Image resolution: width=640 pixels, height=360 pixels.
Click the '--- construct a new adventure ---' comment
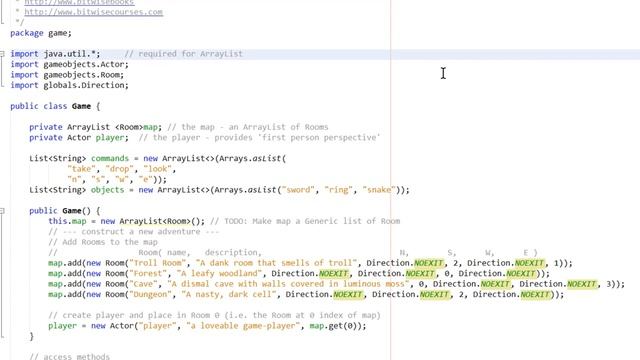[134, 231]
